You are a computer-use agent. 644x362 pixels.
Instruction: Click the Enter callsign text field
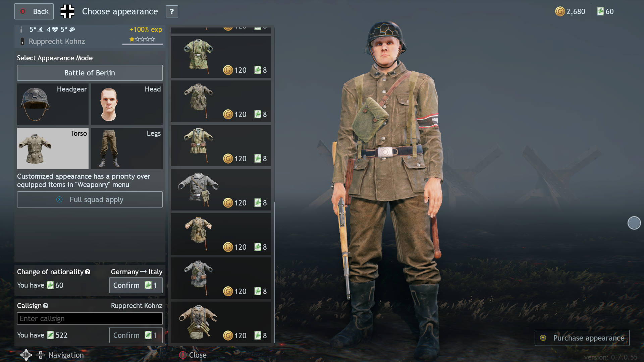pos(90,318)
